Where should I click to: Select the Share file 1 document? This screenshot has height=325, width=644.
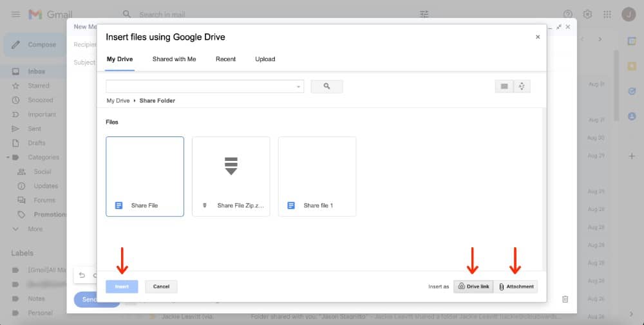(317, 176)
